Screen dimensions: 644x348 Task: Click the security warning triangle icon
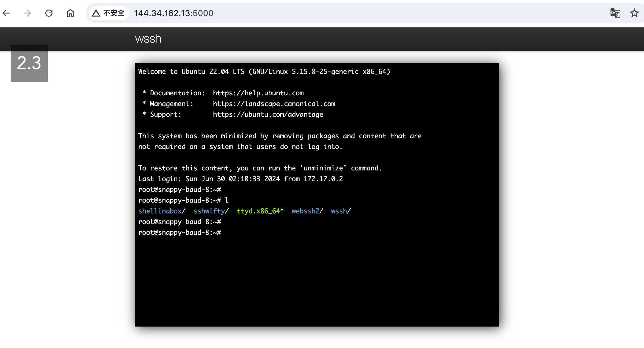[x=96, y=13]
